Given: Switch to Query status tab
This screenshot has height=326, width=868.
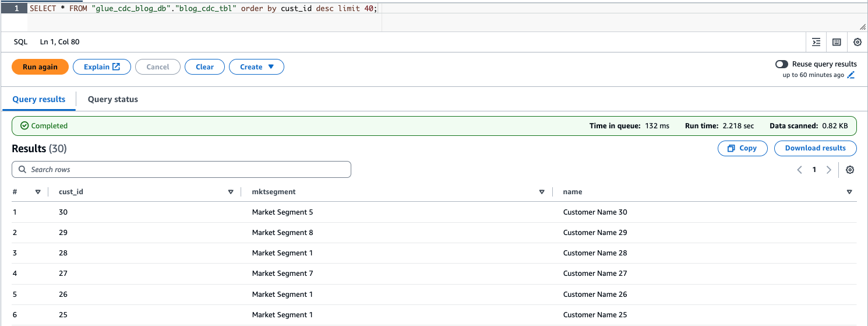Looking at the screenshot, I should [x=113, y=99].
